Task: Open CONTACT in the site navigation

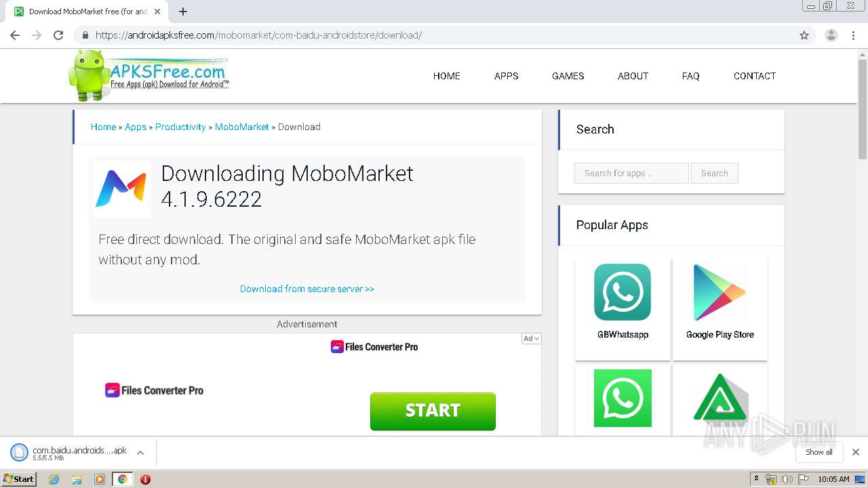Action: pyautogui.click(x=755, y=76)
